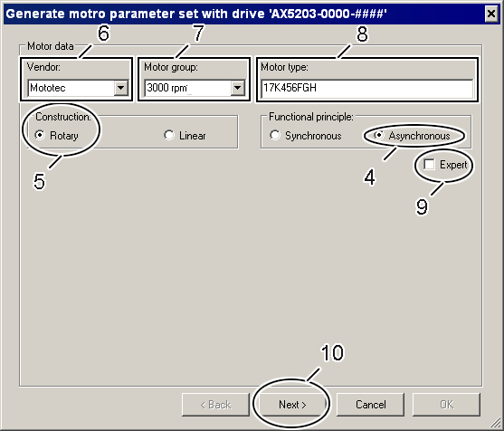504x431 pixels.
Task: Open the Vendor dropdown showing Mototec
Action: [x=121, y=88]
